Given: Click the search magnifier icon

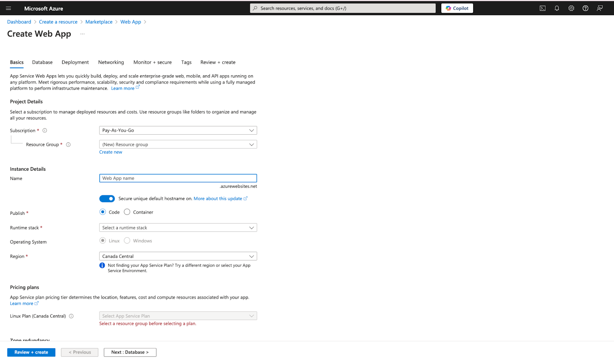Looking at the screenshot, I should click(x=255, y=8).
